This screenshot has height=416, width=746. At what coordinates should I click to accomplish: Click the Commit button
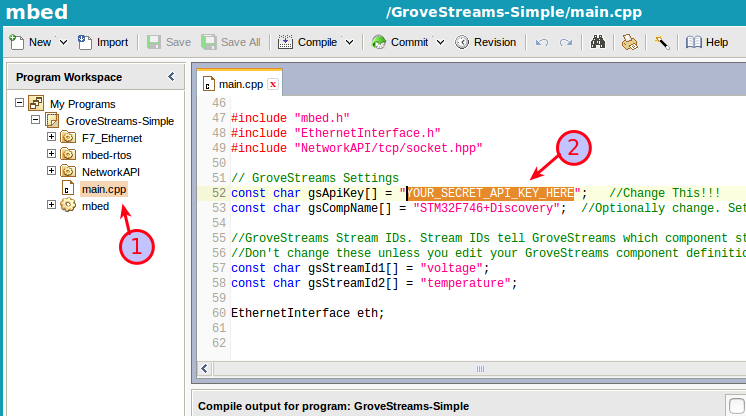(400, 42)
